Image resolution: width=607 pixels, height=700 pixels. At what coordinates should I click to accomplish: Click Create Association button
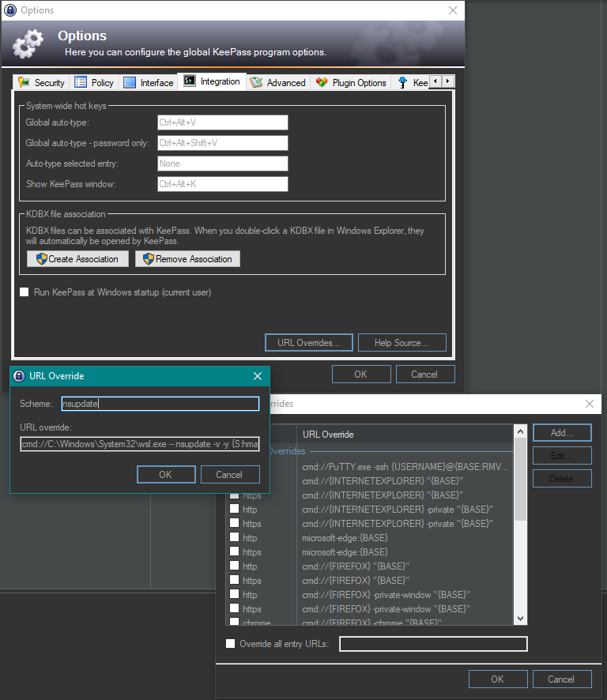point(77,259)
